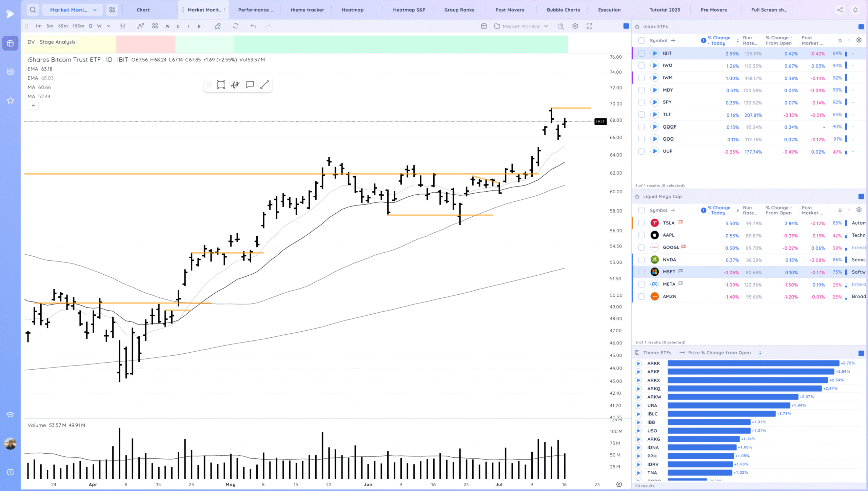Check the TSLA row checkbox

pos(641,223)
